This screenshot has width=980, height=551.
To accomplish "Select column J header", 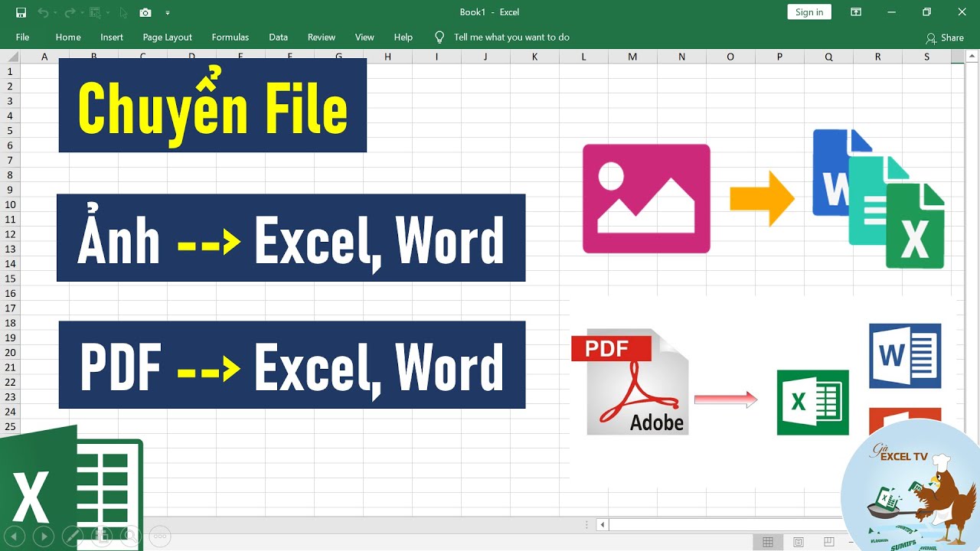I will 485,57.
